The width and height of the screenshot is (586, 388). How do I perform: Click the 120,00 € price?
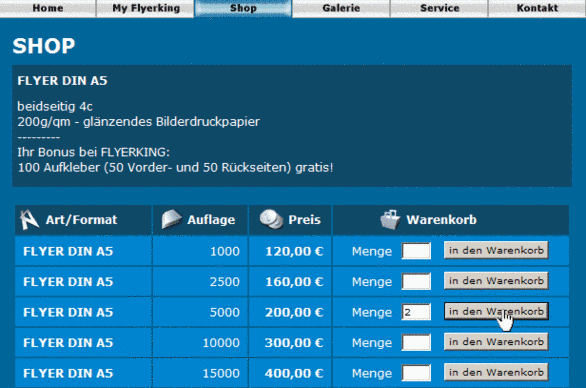pos(294,252)
